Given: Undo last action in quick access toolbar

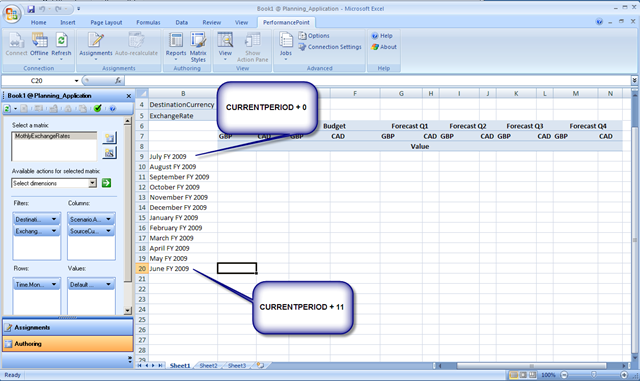Looking at the screenshot, I should 42,9.
